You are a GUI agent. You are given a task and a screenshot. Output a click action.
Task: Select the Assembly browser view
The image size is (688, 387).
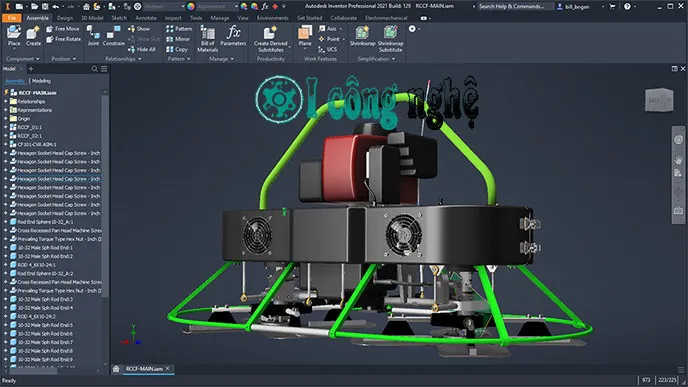15,81
